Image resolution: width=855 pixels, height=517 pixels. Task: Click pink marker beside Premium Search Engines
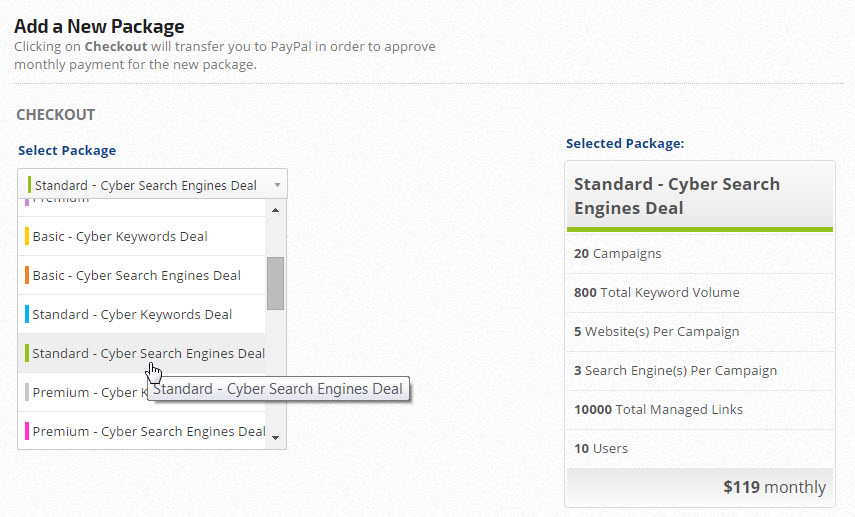pyautogui.click(x=27, y=432)
